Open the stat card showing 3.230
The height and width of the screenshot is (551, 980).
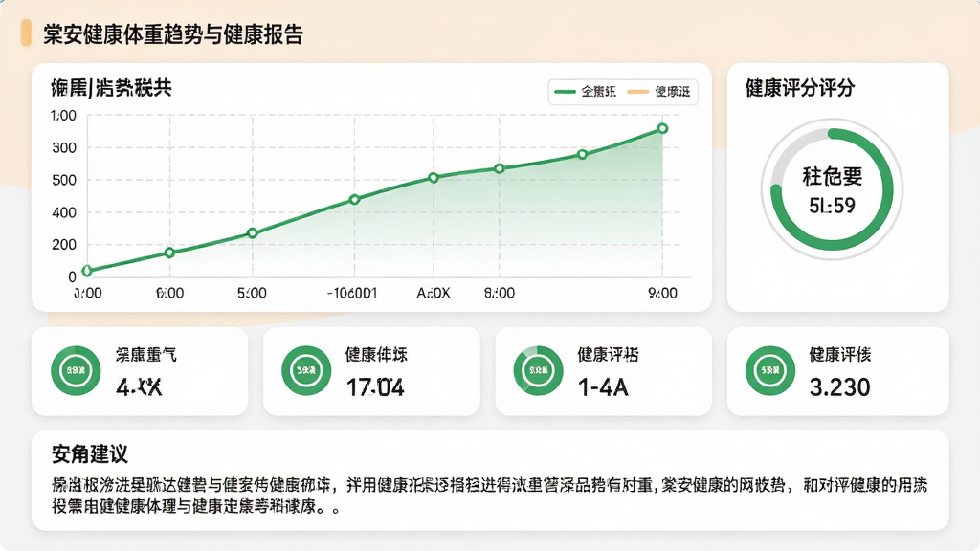pos(838,371)
